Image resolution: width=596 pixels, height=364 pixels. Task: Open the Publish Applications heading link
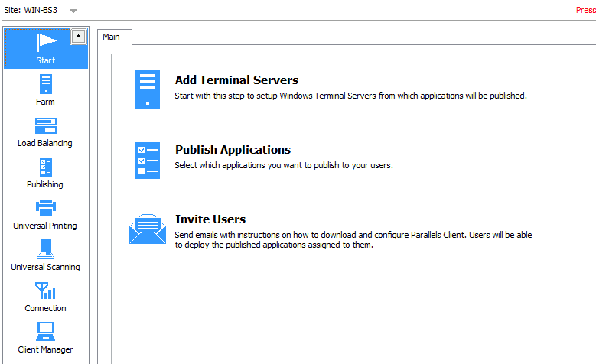click(x=233, y=150)
